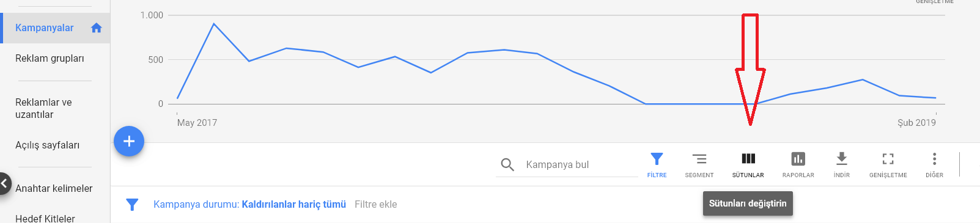Click the blue plus create button
Viewport: 980px width, 223px height.
point(129,141)
